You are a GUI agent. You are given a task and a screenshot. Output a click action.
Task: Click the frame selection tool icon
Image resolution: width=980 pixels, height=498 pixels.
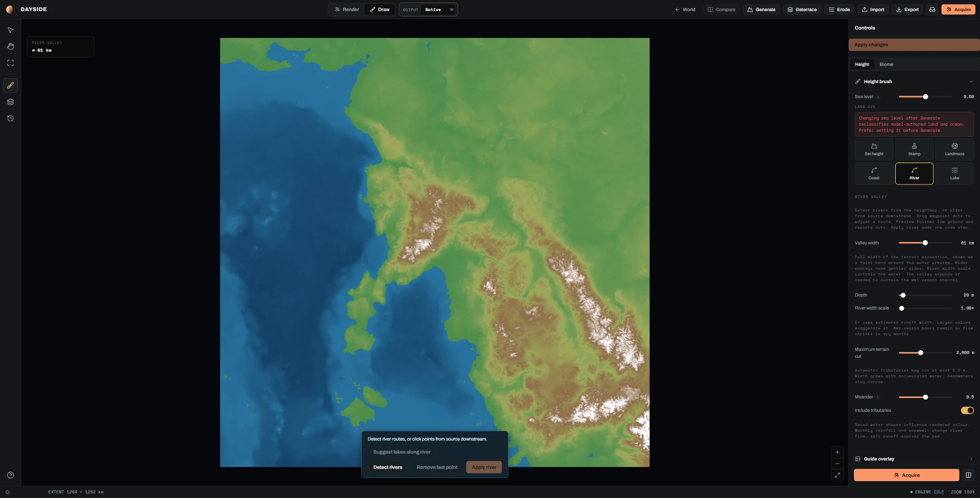10,63
